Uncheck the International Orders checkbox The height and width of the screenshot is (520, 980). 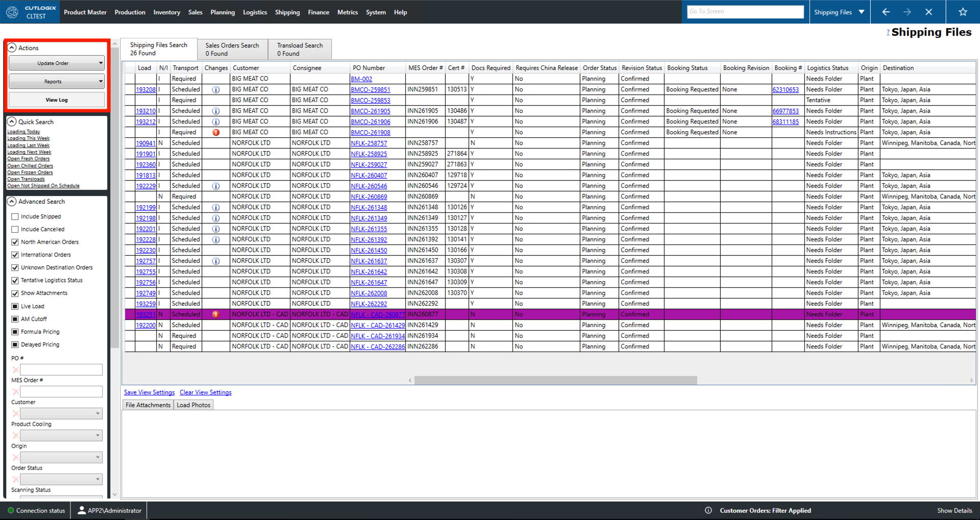coord(15,255)
